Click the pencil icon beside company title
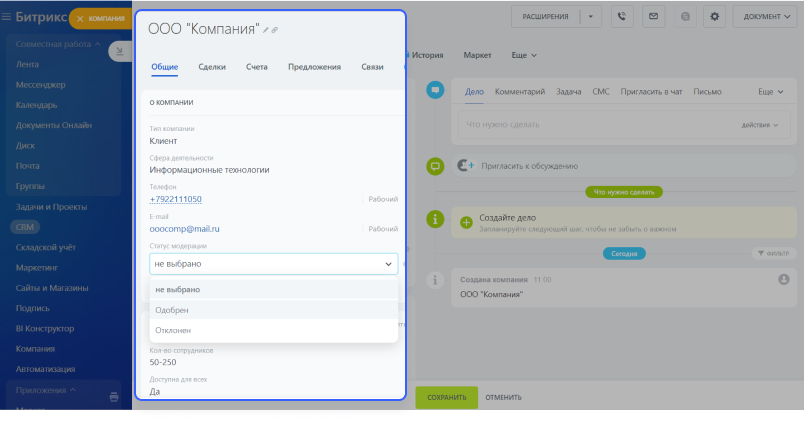Viewport: 804px width, 421px height. click(266, 30)
